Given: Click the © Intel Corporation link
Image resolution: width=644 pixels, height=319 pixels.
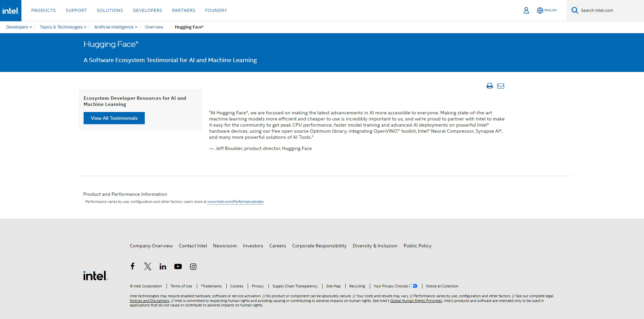Looking at the screenshot, I should coord(146,286).
